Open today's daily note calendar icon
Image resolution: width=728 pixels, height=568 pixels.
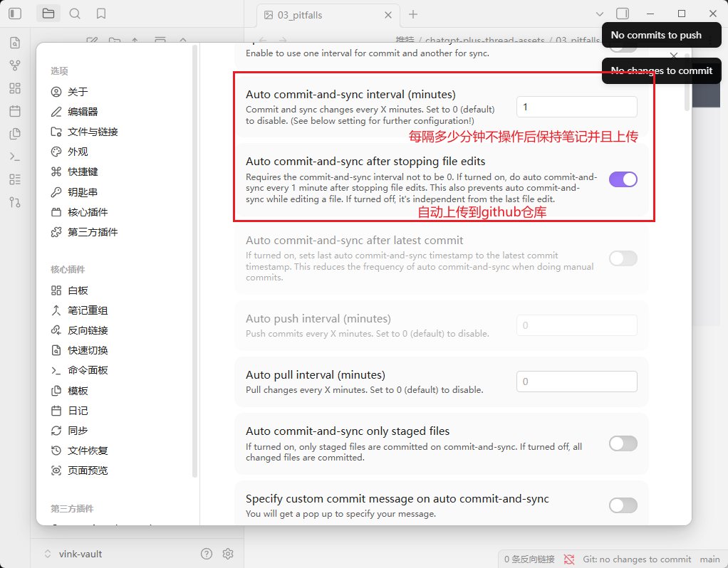coord(15,111)
